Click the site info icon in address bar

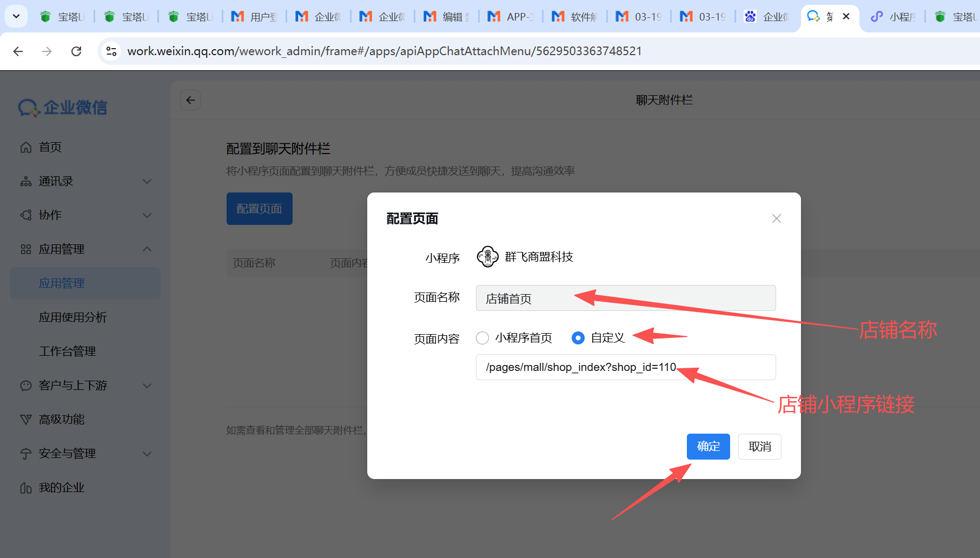pyautogui.click(x=111, y=51)
